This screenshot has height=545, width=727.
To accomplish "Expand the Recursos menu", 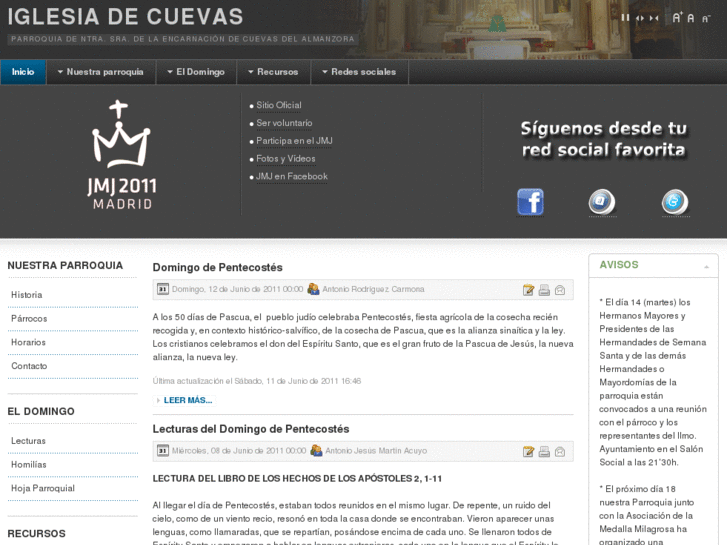I will tap(273, 72).
